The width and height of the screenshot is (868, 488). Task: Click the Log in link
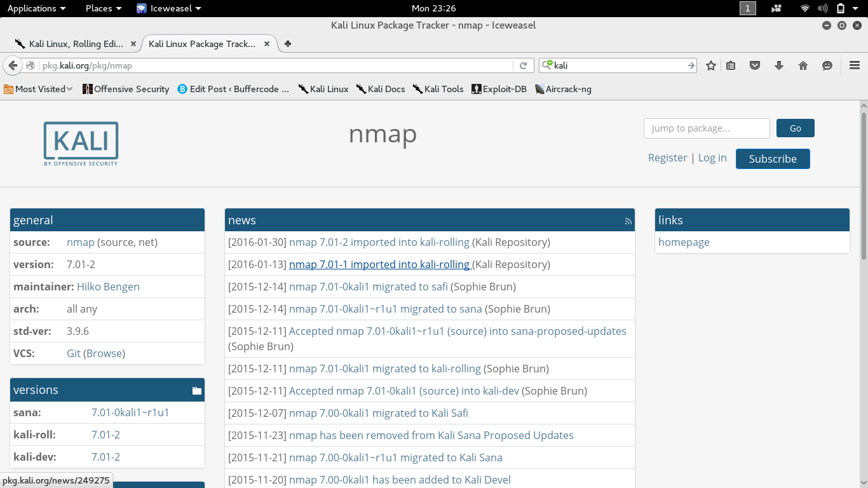click(712, 158)
